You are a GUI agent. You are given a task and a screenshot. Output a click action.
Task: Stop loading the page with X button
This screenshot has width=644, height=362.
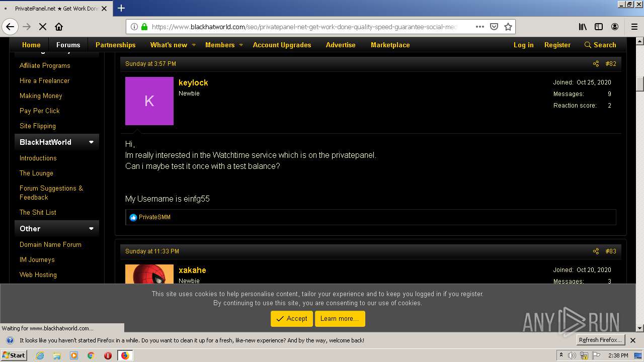43,27
